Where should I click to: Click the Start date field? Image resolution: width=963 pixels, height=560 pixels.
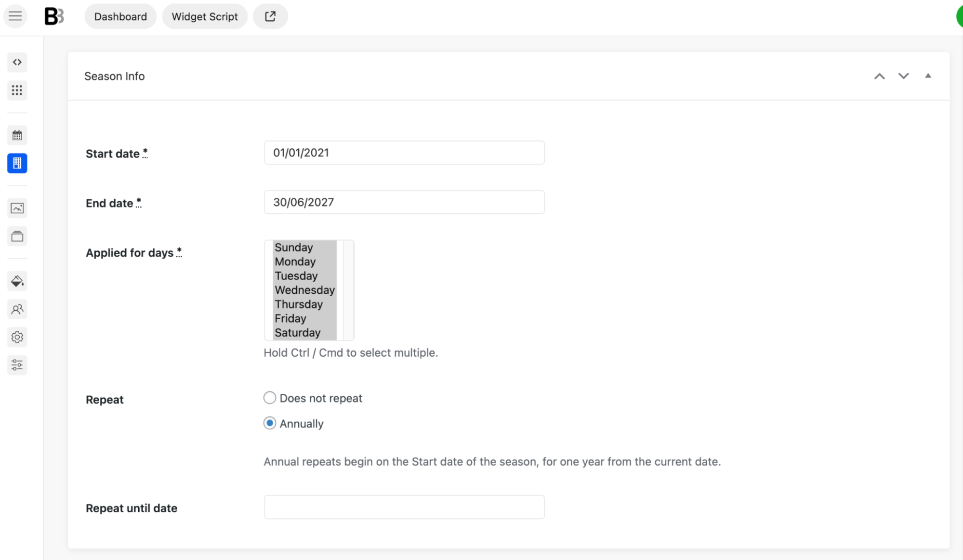[x=404, y=153]
